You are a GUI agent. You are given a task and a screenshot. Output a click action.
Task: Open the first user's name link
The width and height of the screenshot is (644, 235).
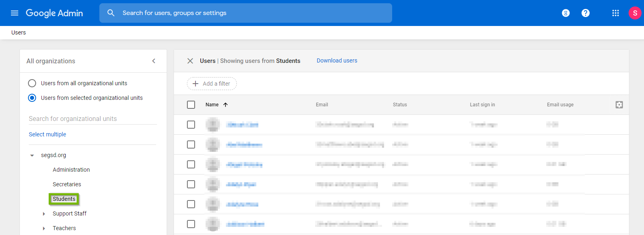pyautogui.click(x=243, y=125)
